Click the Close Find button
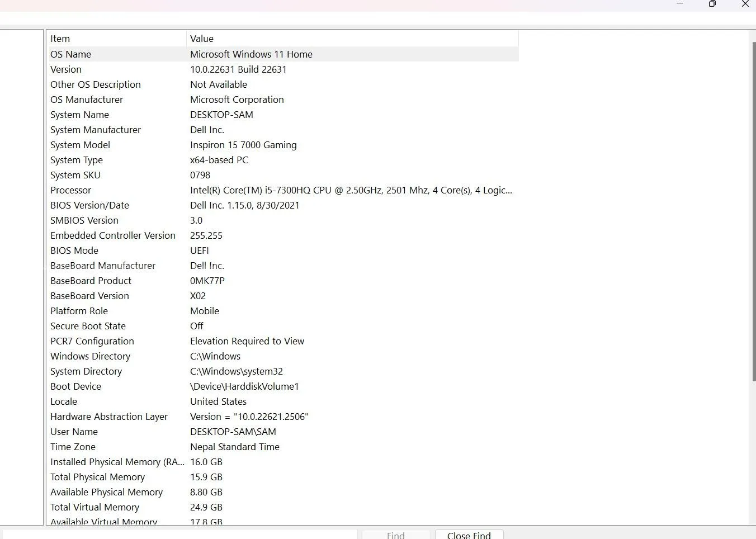Image resolution: width=756 pixels, height=539 pixels. coord(469,535)
